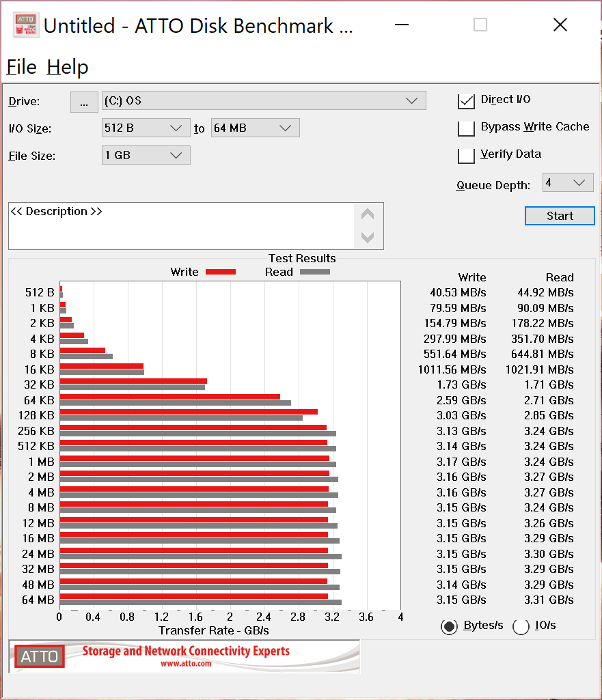Click the 1 MB write value 3.17 GB/s
Viewport: 602px width, 700px height.
[x=461, y=462]
